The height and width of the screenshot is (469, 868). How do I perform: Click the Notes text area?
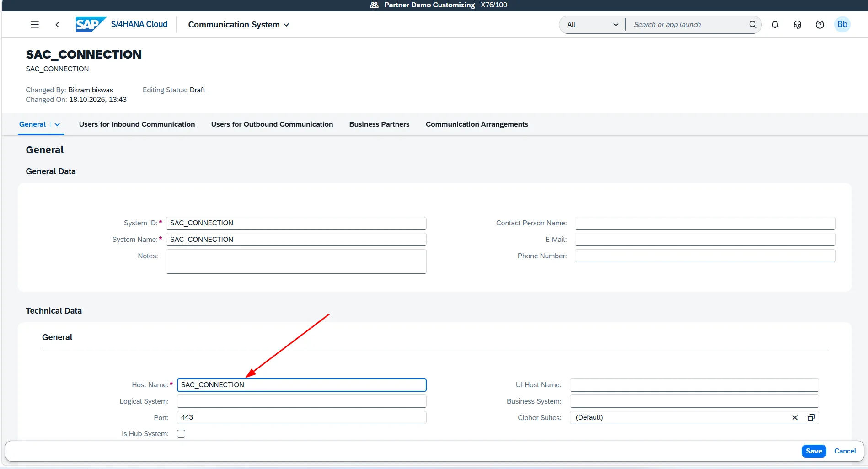coord(296,261)
